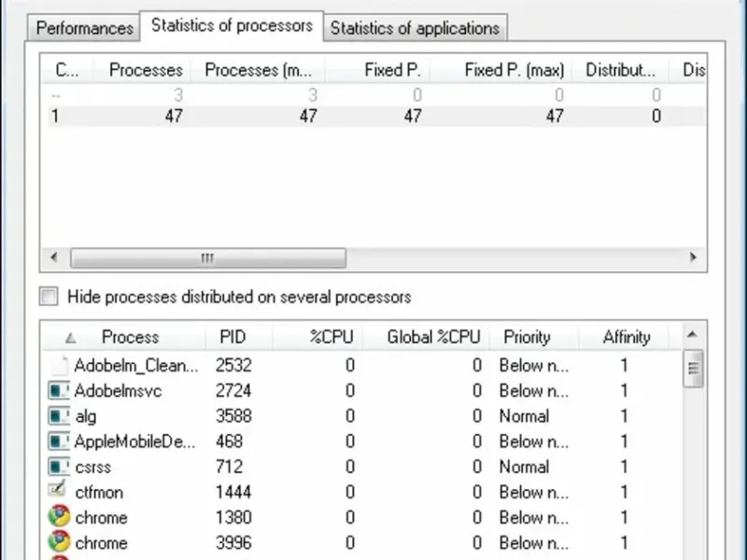Screen dimensions: 747x560
Task: Sort processes by Priority column header
Action: tap(527, 337)
